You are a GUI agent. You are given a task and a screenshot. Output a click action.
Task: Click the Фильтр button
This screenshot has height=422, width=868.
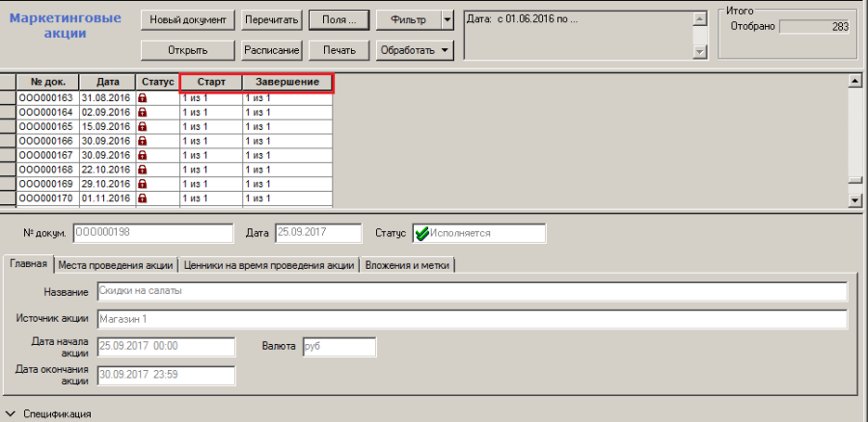(409, 20)
